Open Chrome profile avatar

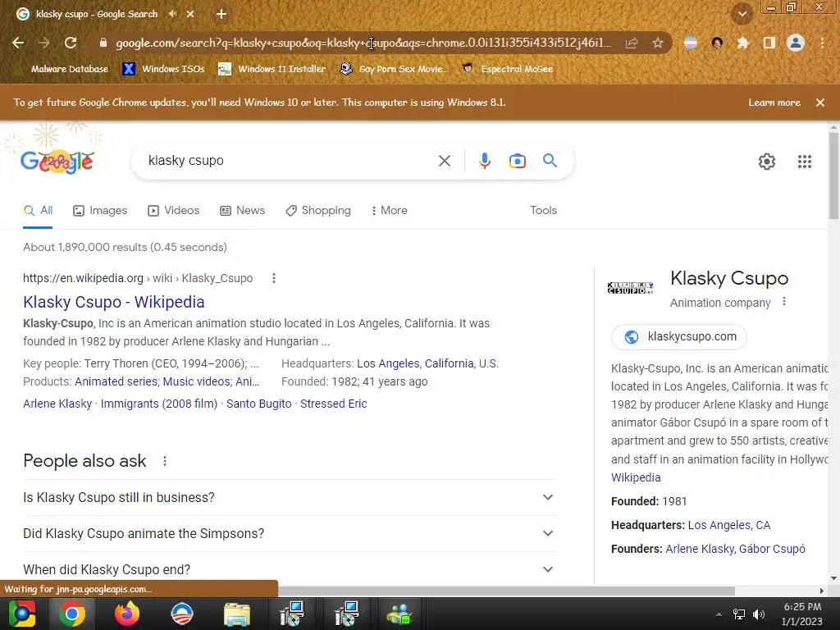[x=796, y=43]
